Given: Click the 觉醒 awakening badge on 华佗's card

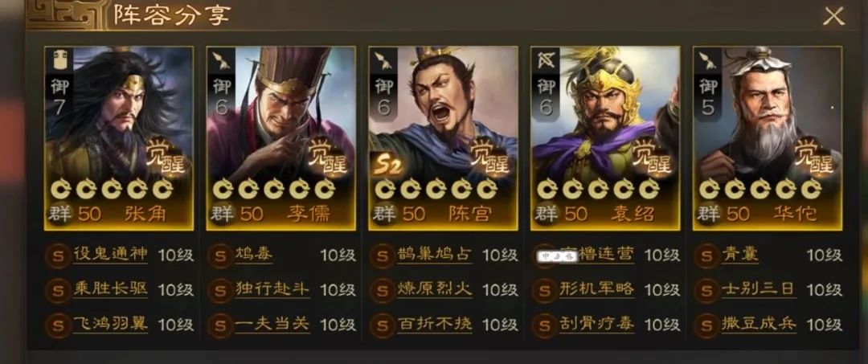Looking at the screenshot, I should (x=816, y=156).
